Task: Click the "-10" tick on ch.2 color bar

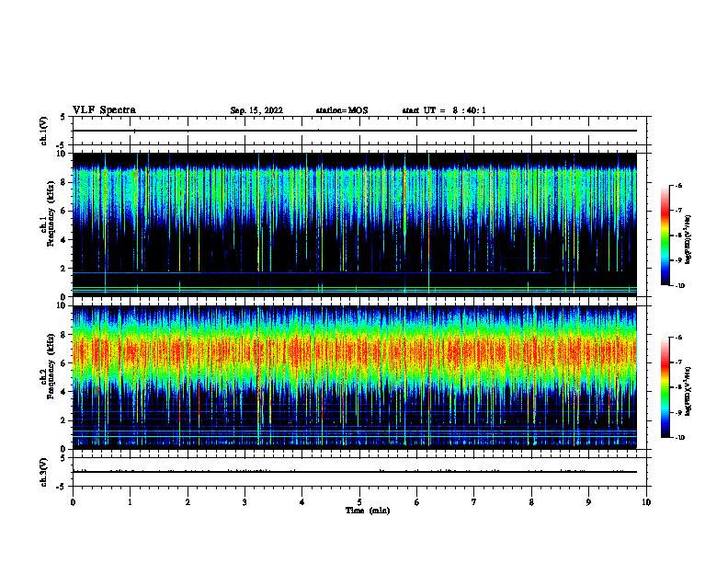Action: pyautogui.click(x=679, y=438)
